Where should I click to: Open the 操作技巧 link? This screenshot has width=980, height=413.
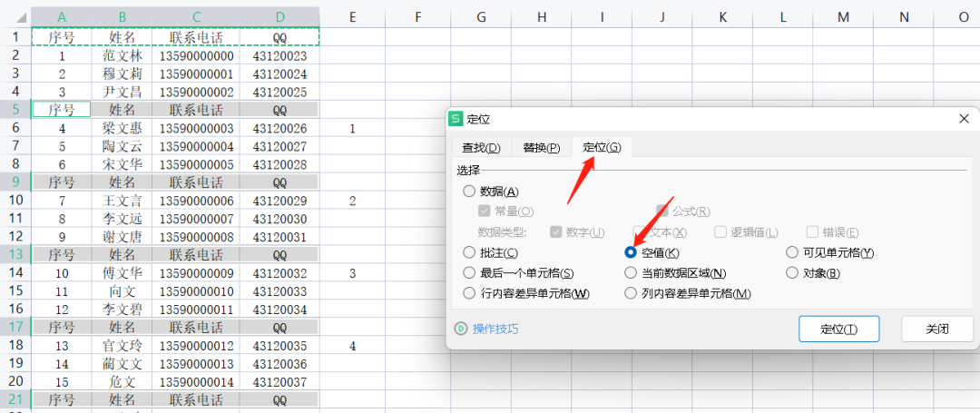(495, 329)
